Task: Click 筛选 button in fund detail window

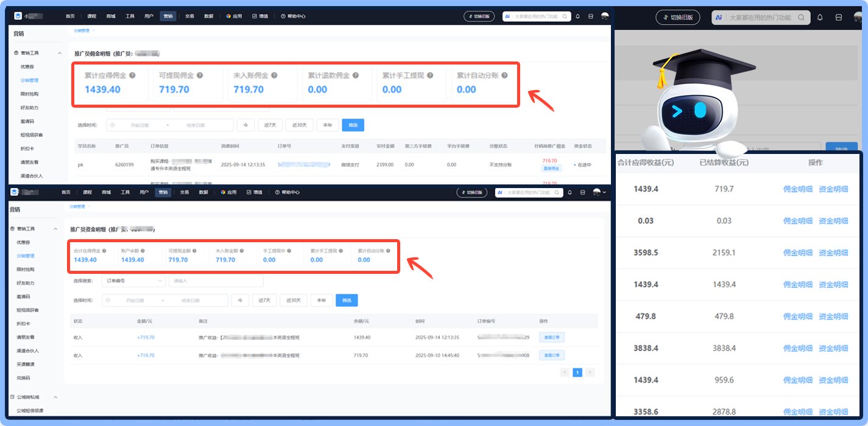Action: (x=347, y=300)
